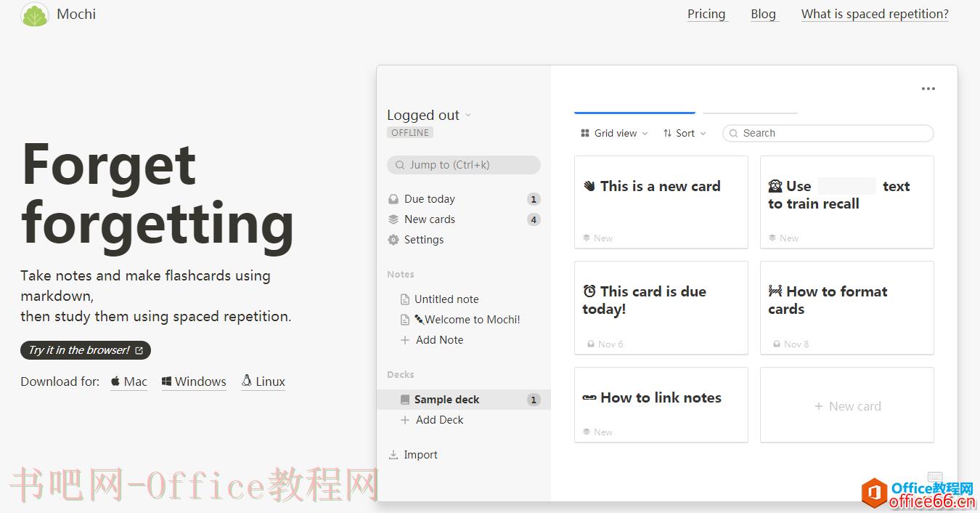Click the Linux penguin download icon
The width and height of the screenshot is (980, 513).
pyautogui.click(x=247, y=381)
